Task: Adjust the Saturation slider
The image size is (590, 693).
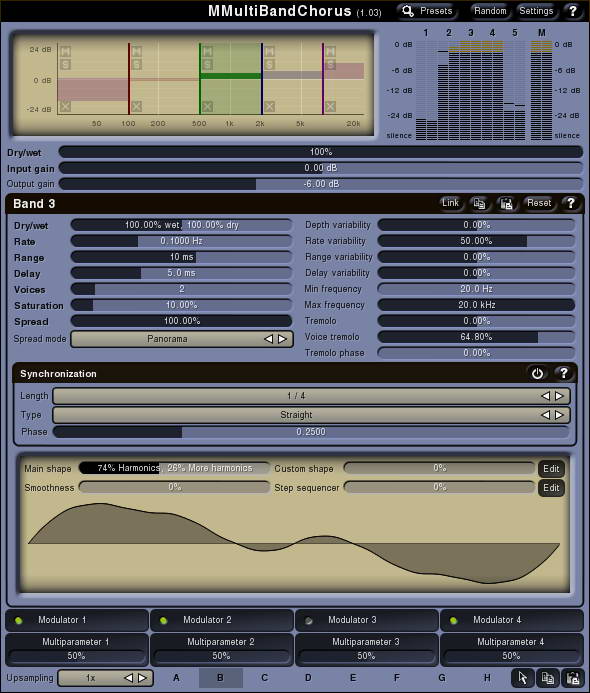Action: (x=181, y=305)
